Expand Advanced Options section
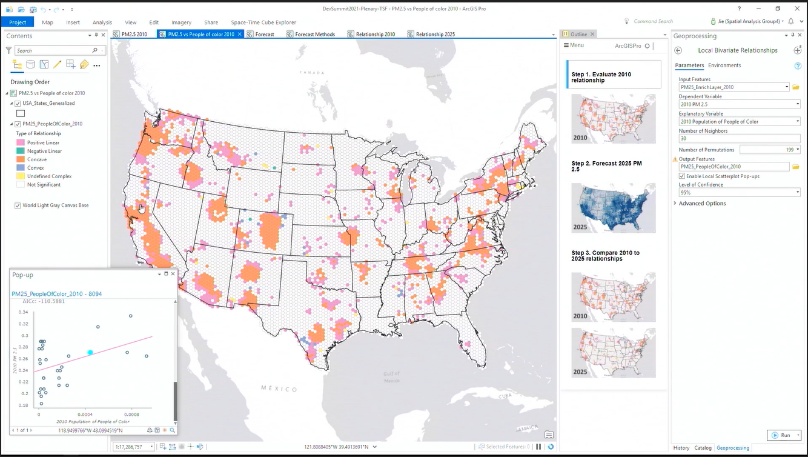 pyautogui.click(x=675, y=204)
